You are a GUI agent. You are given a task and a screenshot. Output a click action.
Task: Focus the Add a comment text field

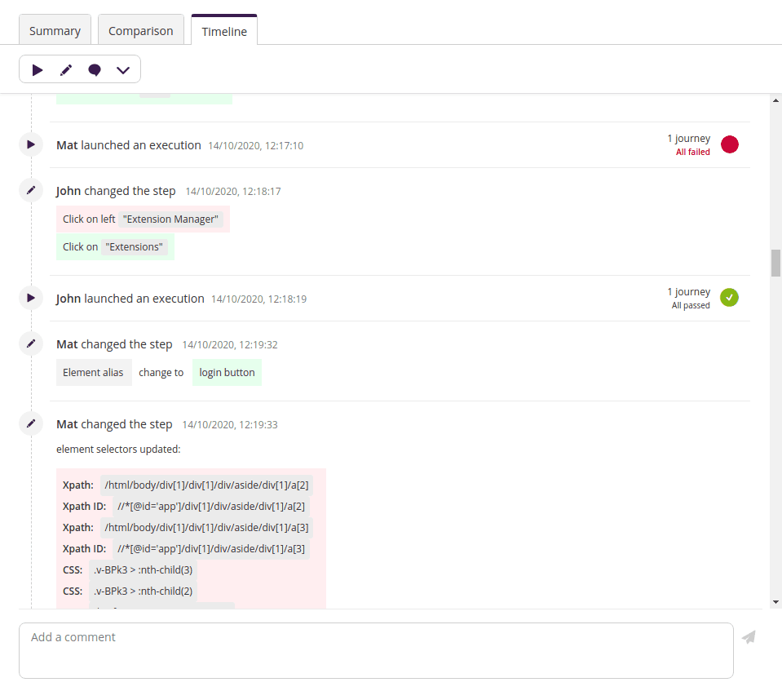[376, 650]
